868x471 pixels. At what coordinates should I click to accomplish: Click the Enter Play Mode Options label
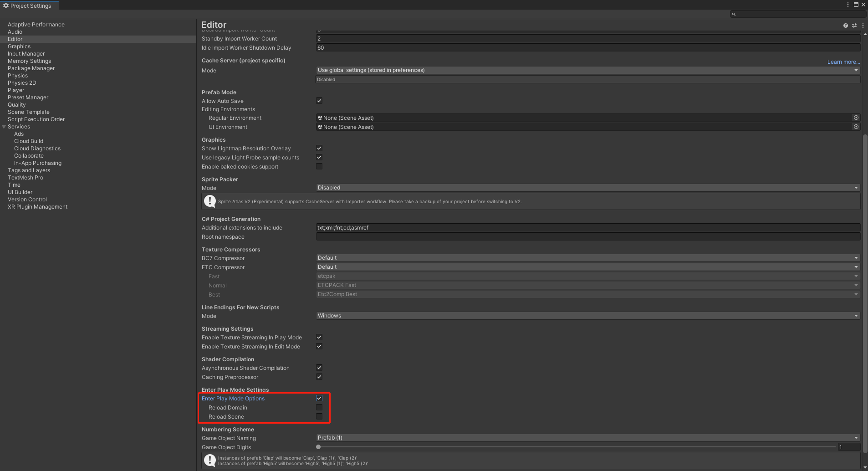click(233, 398)
